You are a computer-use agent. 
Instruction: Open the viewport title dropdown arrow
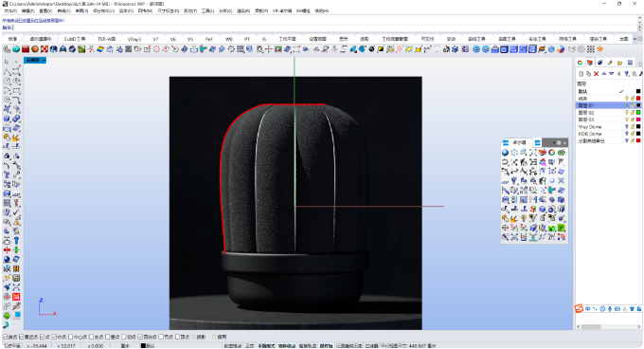coord(44,61)
